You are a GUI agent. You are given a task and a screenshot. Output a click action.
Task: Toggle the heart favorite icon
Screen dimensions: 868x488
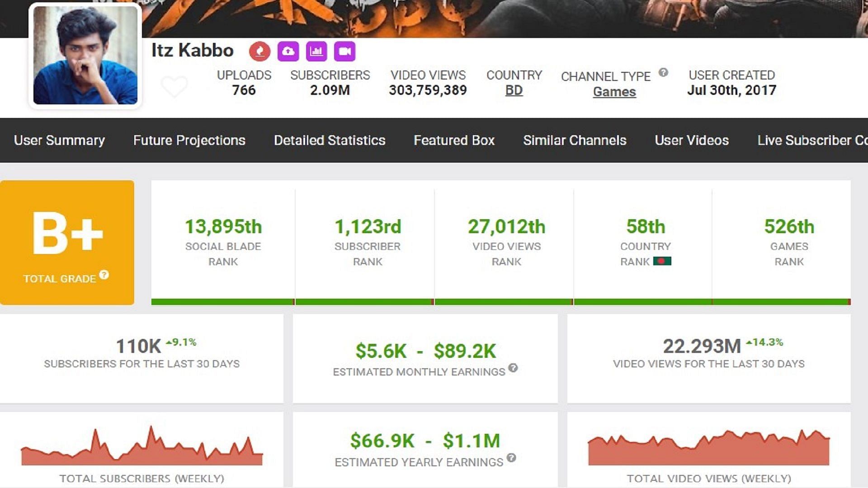click(x=175, y=86)
